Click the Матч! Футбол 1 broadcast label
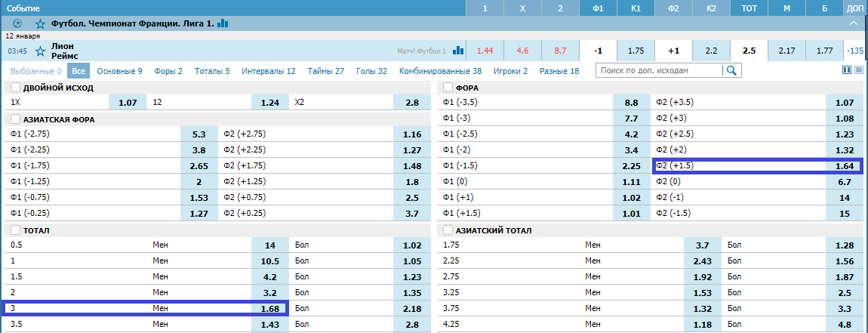Image resolution: width=868 pixels, height=333 pixels. click(421, 51)
